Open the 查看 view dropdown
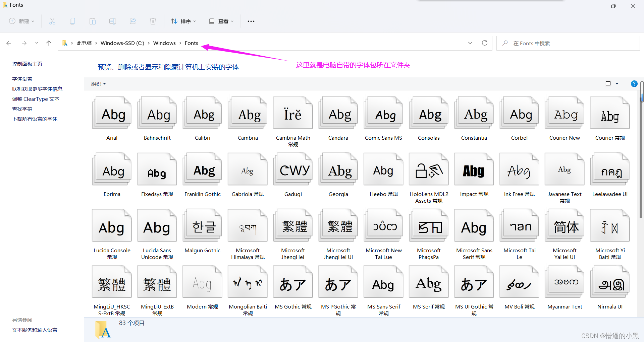This screenshot has width=644, height=342. click(x=221, y=21)
